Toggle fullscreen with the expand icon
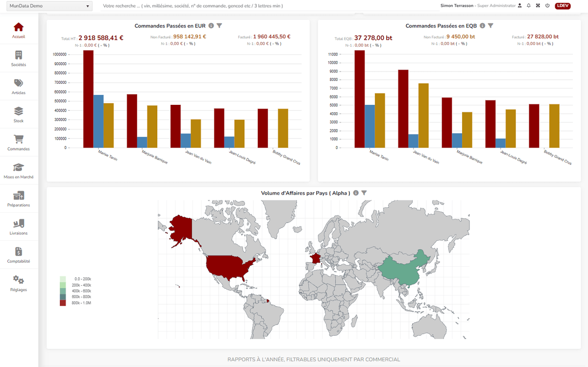588x367 pixels. tap(538, 6)
